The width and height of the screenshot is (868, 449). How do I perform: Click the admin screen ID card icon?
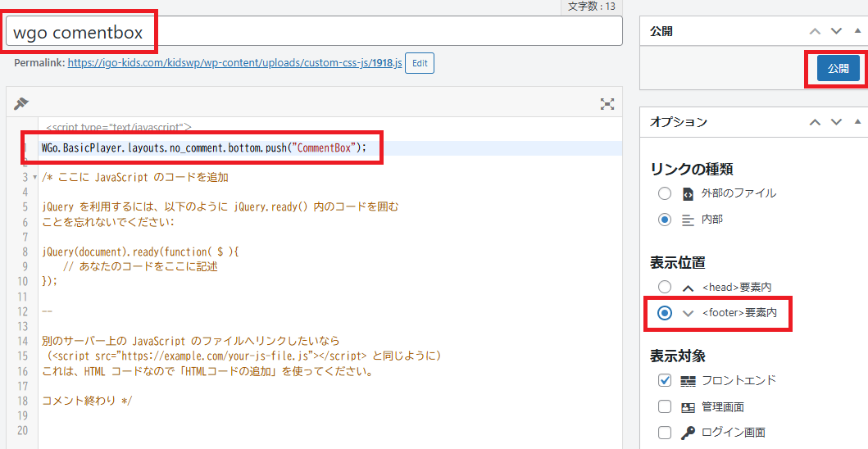tap(688, 407)
